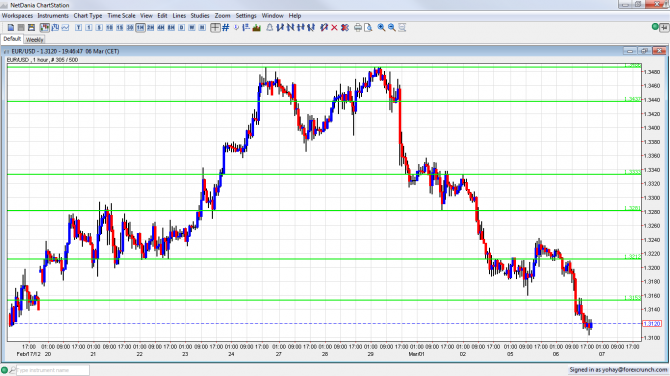Image resolution: width=670 pixels, height=376 pixels.
Task: Click green status indicator at top-right toolbar
Action: pos(655,27)
